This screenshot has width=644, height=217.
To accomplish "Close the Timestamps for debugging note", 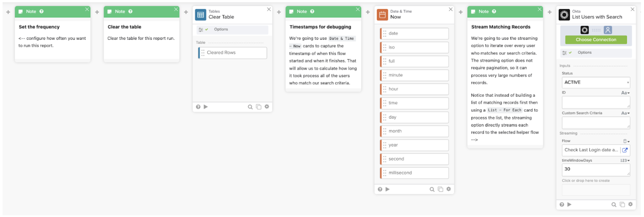I will [x=358, y=9].
